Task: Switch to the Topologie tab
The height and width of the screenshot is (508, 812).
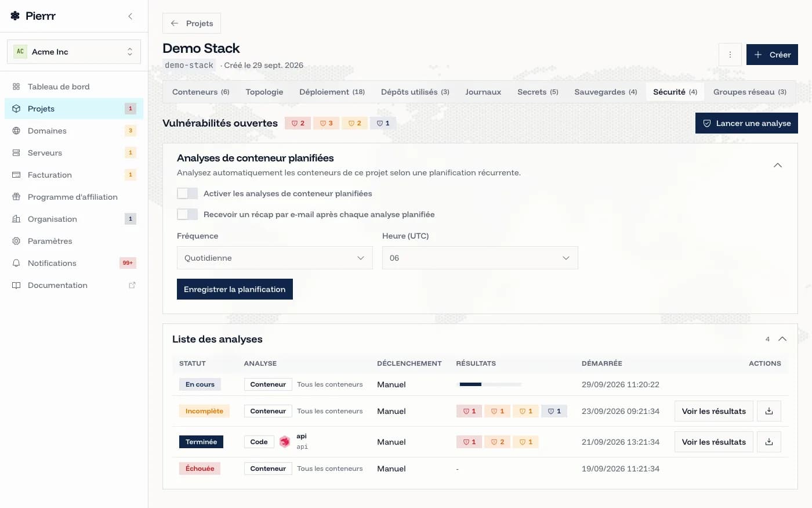Action: 264,92
